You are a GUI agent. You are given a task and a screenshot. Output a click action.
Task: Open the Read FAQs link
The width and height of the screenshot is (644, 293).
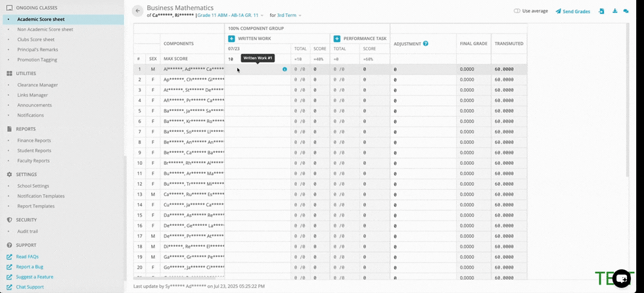[27, 257]
